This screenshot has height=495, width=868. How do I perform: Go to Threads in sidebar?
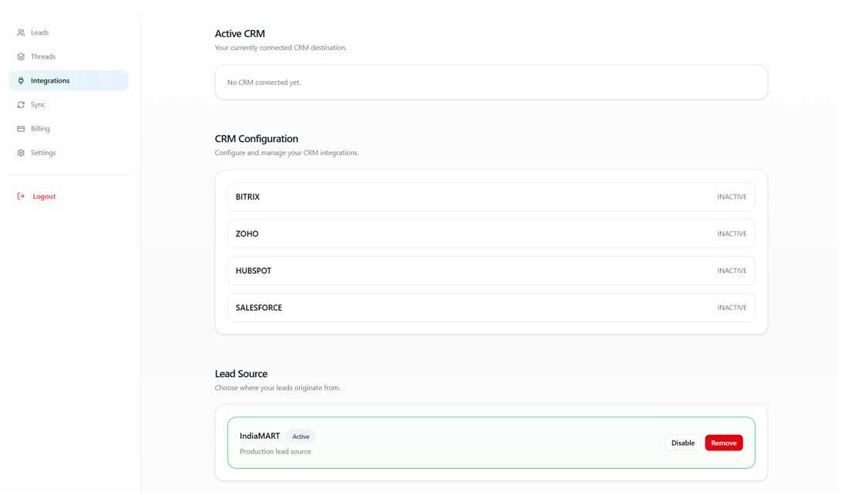(x=69, y=56)
